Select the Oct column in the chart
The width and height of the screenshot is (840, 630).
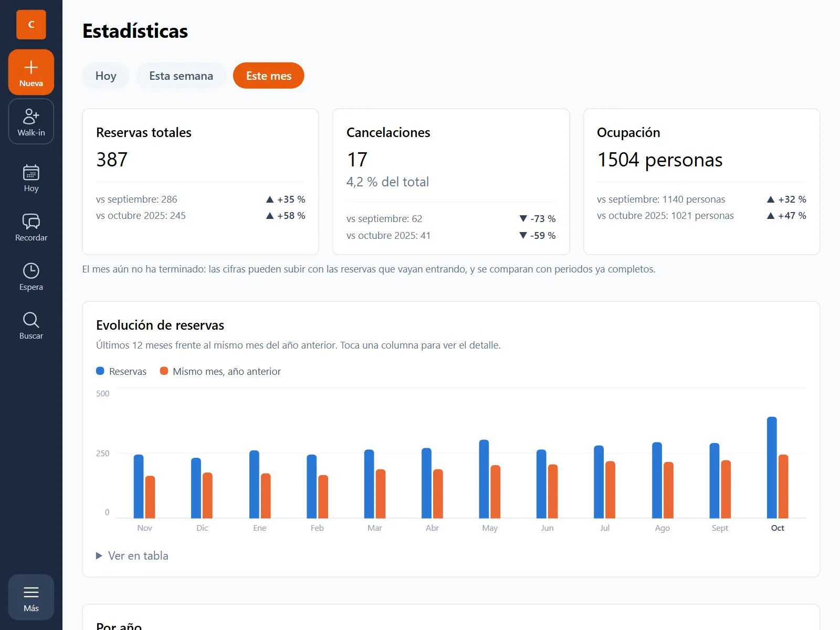(778, 467)
